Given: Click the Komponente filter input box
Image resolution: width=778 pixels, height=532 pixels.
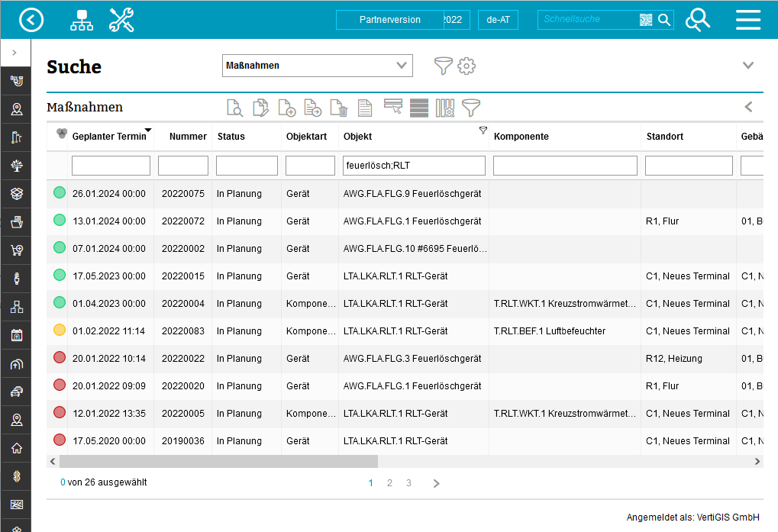Looking at the screenshot, I should pos(565,166).
